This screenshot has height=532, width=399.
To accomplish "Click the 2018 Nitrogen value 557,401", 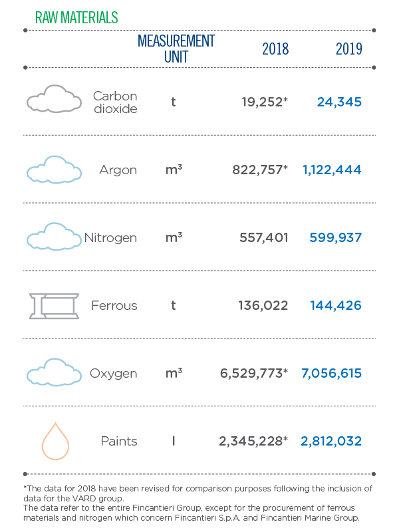I will pyautogui.click(x=264, y=237).
